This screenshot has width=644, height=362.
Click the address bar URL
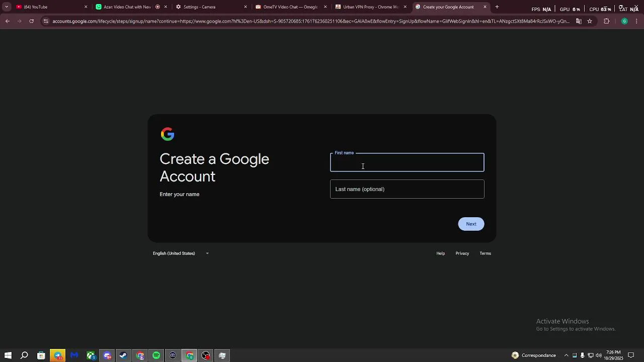[311, 21]
